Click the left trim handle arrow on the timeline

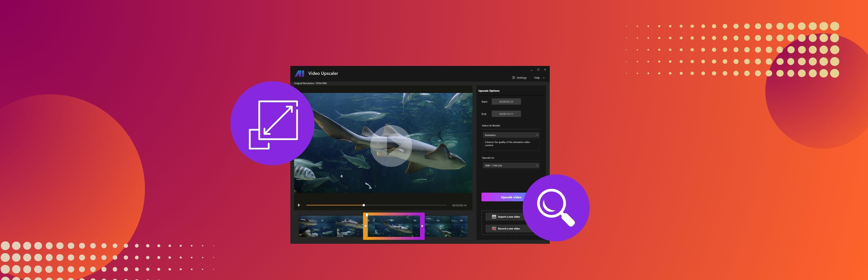(x=365, y=226)
